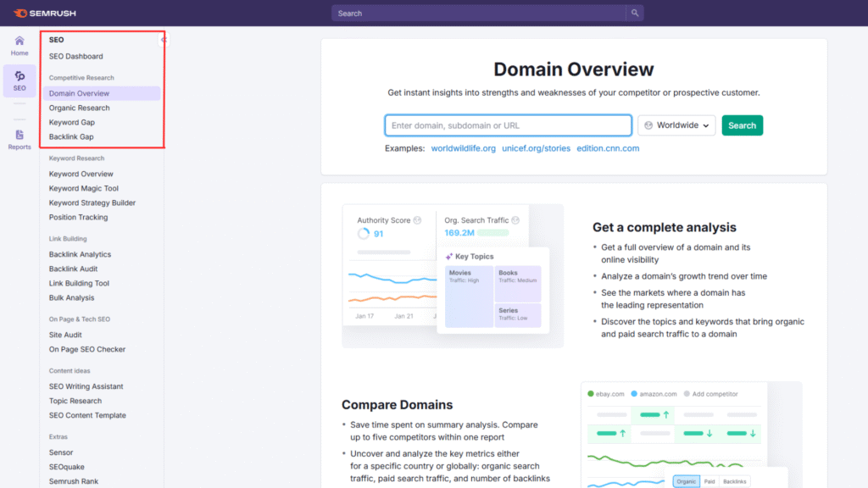Click the Competitive Research section label
This screenshot has height=488, width=868.
81,78
